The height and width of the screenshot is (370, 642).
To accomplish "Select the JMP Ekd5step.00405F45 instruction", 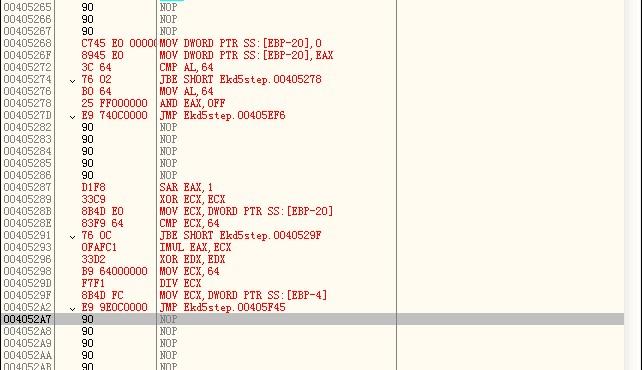I will (x=222, y=307).
